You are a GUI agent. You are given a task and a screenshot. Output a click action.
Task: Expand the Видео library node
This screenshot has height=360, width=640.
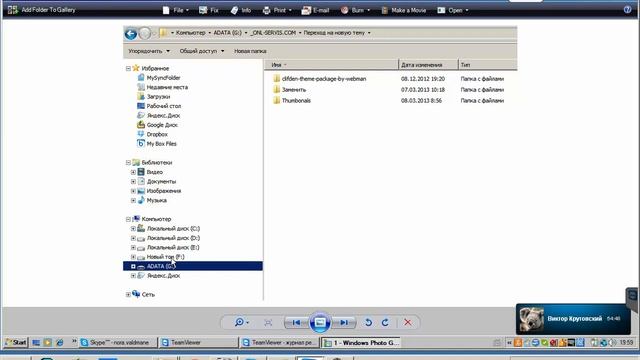[133, 172]
